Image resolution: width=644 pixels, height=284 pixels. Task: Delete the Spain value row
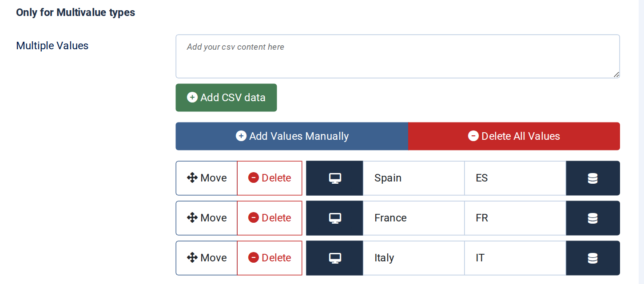pyautogui.click(x=270, y=178)
